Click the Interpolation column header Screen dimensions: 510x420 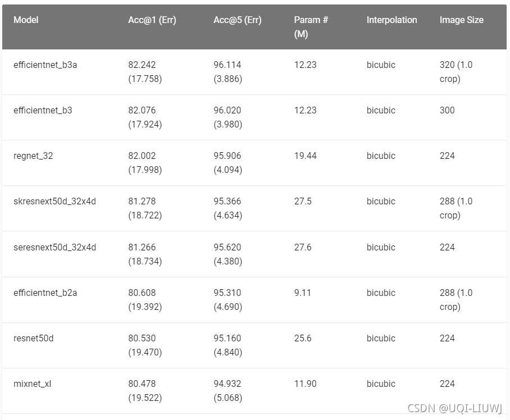[x=391, y=20]
